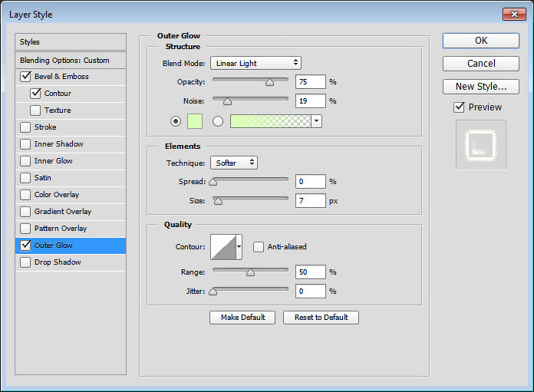Click the Spread slider handle
Viewport: 534px width, 392px height.
[213, 183]
